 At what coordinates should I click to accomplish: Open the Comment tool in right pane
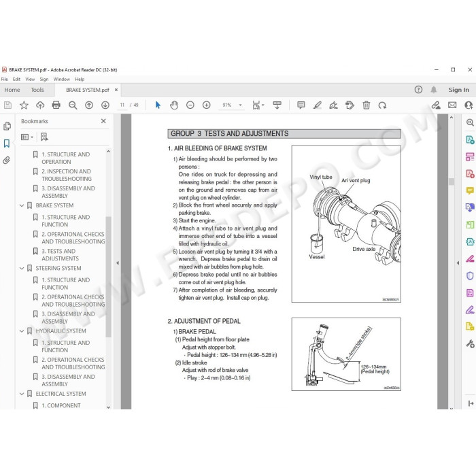pos(470,191)
